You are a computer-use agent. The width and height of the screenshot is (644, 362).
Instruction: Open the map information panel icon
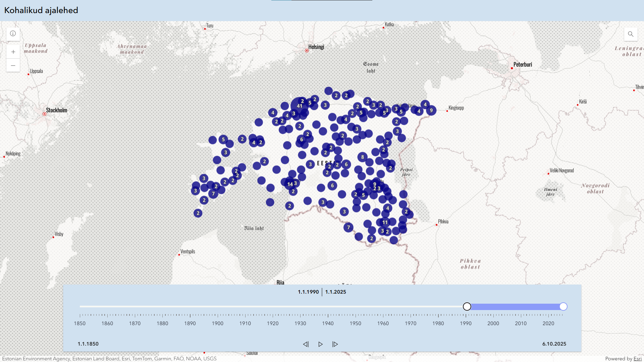tap(13, 34)
